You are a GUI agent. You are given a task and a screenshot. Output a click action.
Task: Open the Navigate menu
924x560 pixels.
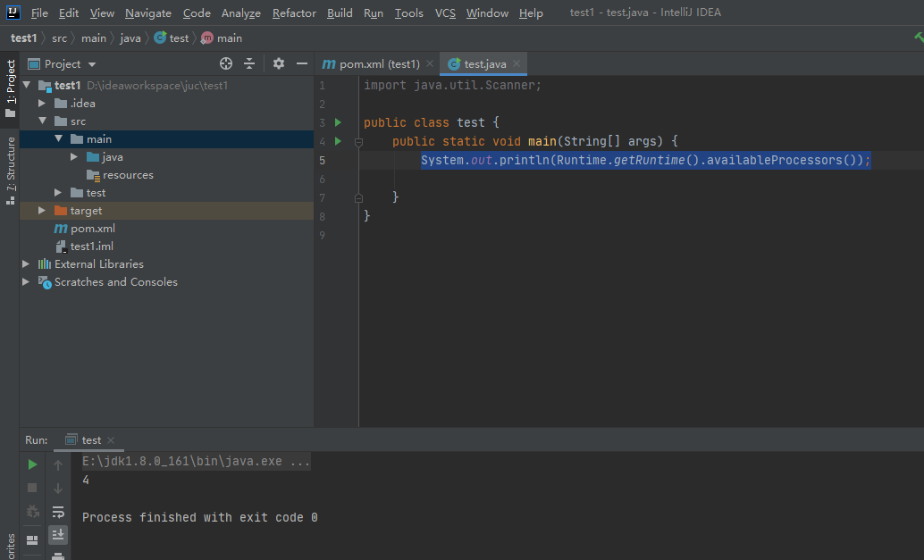[147, 13]
